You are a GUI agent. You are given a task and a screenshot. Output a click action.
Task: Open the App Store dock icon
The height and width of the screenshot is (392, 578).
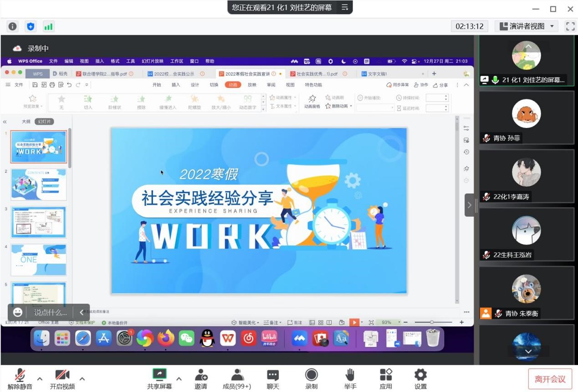(104, 338)
